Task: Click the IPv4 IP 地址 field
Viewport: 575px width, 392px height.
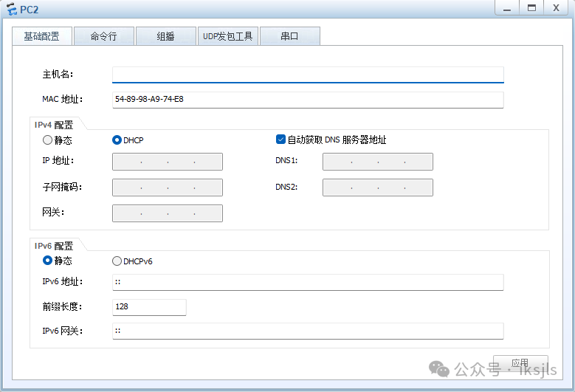Action: (168, 162)
